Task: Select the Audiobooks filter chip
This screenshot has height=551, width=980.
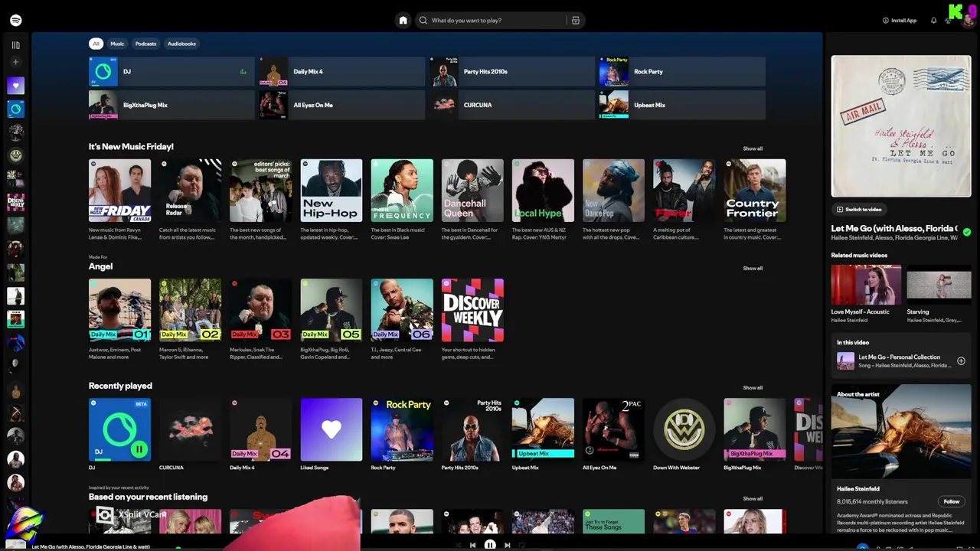Action: (x=181, y=44)
